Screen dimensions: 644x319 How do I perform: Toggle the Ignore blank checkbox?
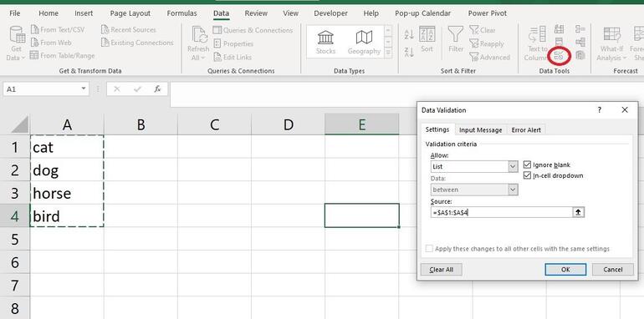click(528, 165)
